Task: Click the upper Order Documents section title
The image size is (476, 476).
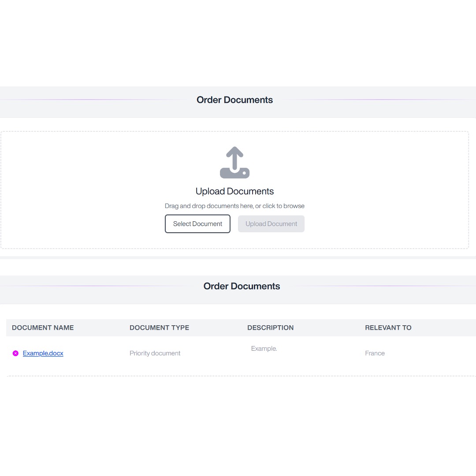Action: [x=234, y=100]
